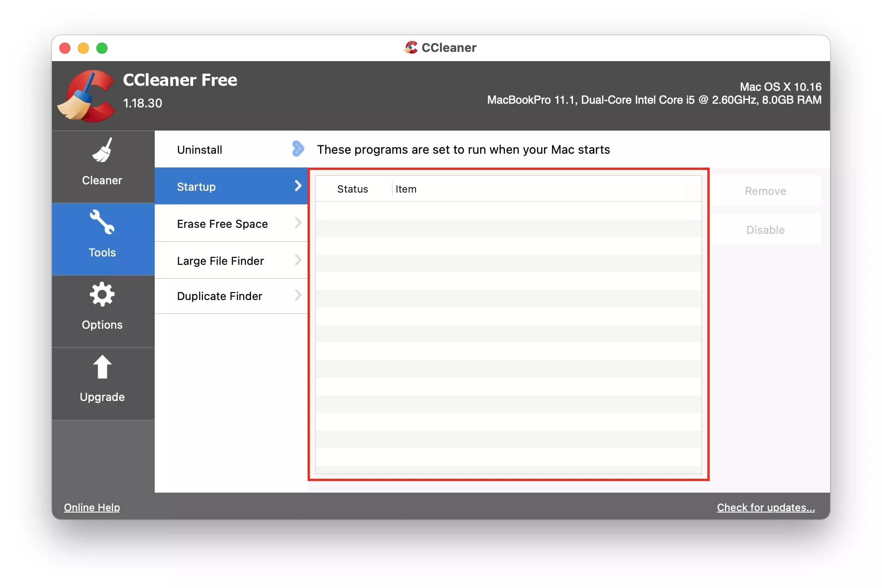Viewport: 882px width, 588px height.
Task: Sort by the Status column header
Action: pos(353,189)
